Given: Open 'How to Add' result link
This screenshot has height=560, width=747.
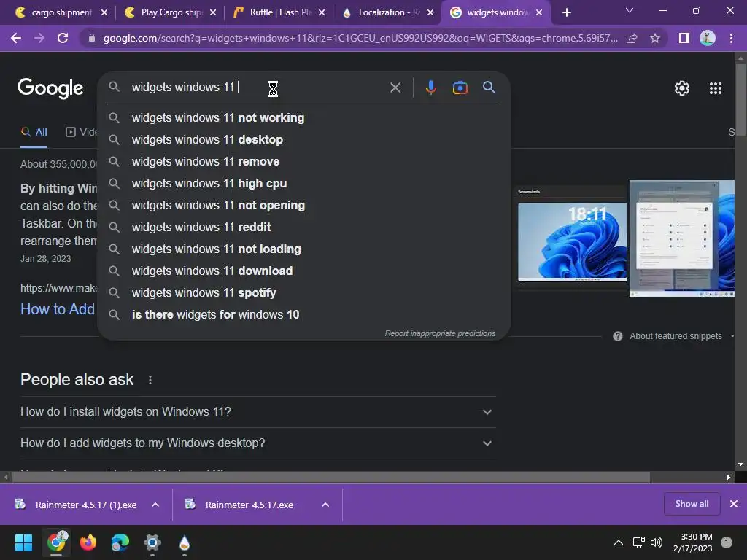Looking at the screenshot, I should tap(58, 309).
